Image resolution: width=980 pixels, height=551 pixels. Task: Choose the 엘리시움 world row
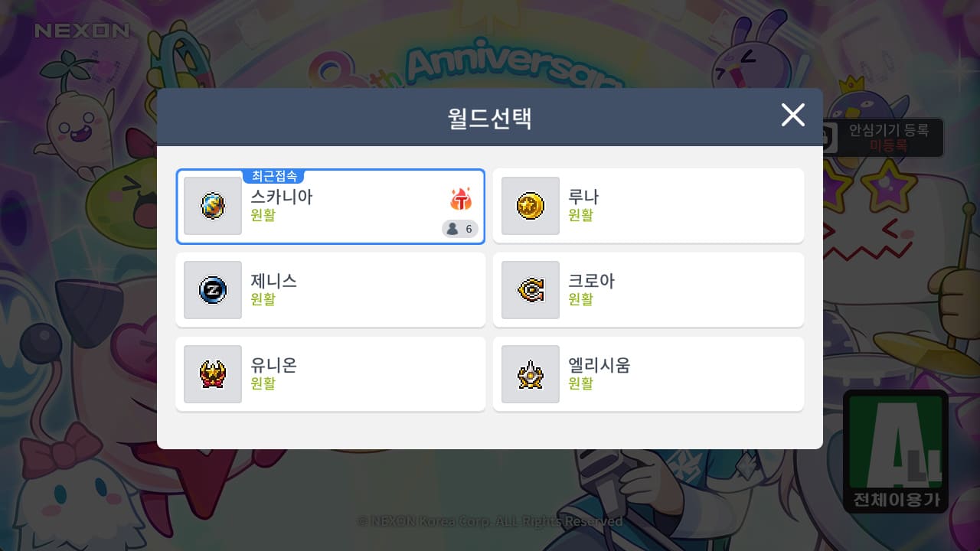pyautogui.click(x=648, y=374)
